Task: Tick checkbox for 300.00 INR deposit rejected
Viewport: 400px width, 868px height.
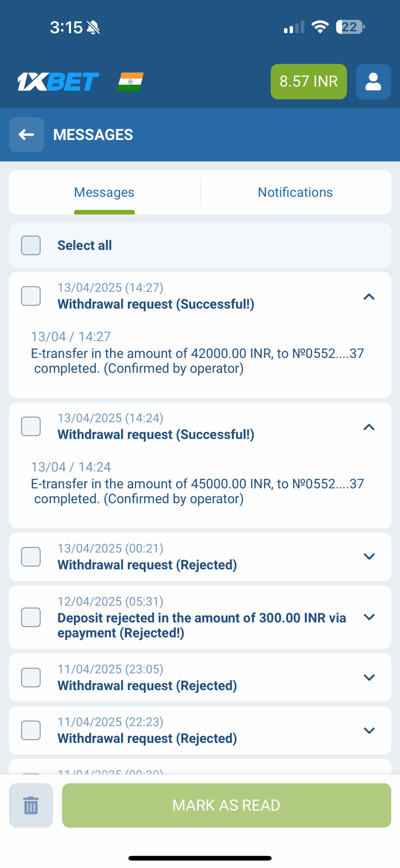Action: pos(31,617)
